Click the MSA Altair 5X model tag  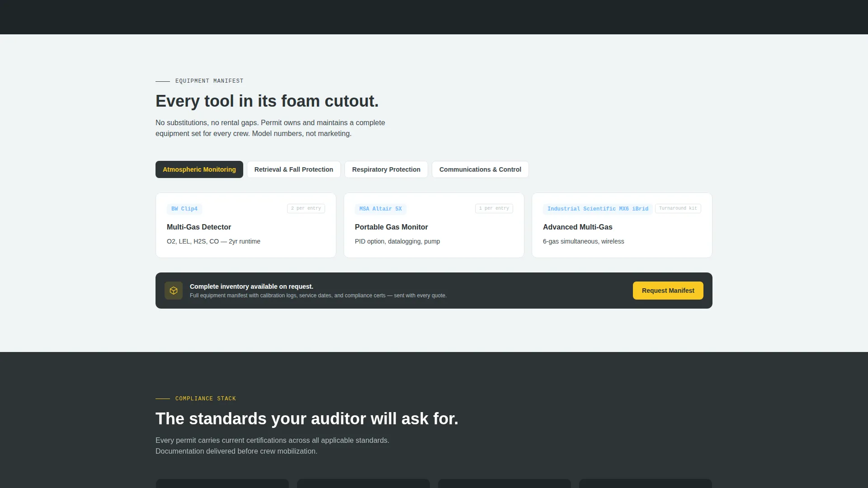[381, 209]
